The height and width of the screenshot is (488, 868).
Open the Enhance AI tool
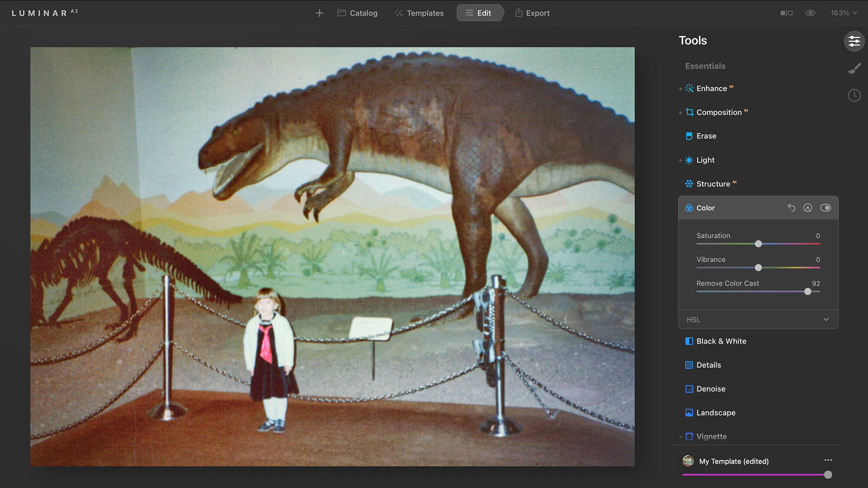click(x=711, y=88)
